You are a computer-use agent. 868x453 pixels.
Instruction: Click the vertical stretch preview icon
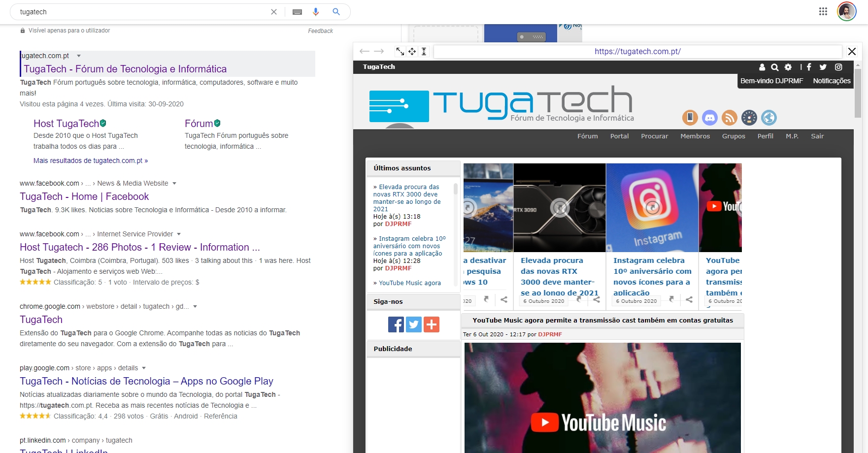pos(424,51)
